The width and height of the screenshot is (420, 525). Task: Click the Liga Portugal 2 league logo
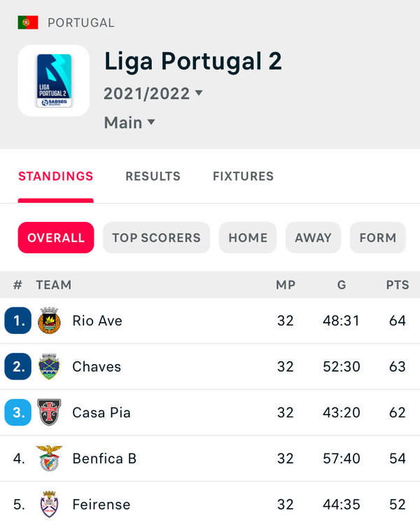(x=54, y=80)
